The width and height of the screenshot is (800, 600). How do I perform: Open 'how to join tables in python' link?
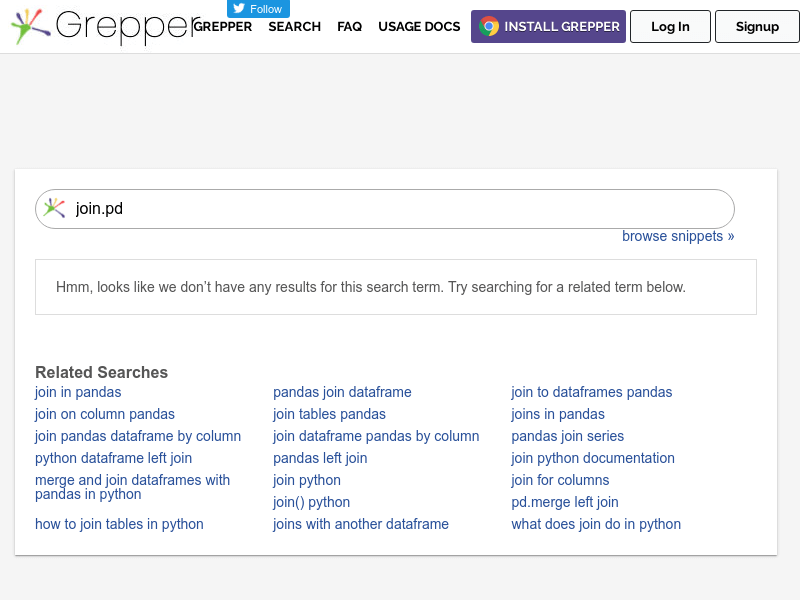pyautogui.click(x=119, y=524)
